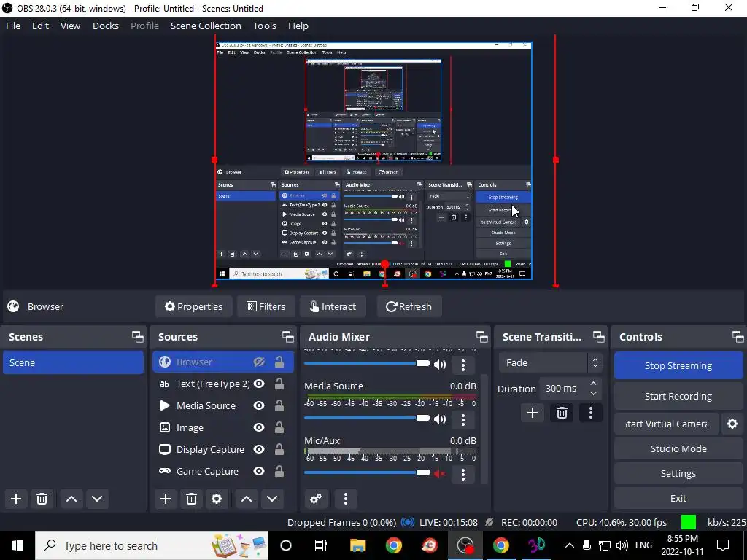This screenshot has width=747, height=560.
Task: Increase transition duration with up arrow
Action: point(593,384)
